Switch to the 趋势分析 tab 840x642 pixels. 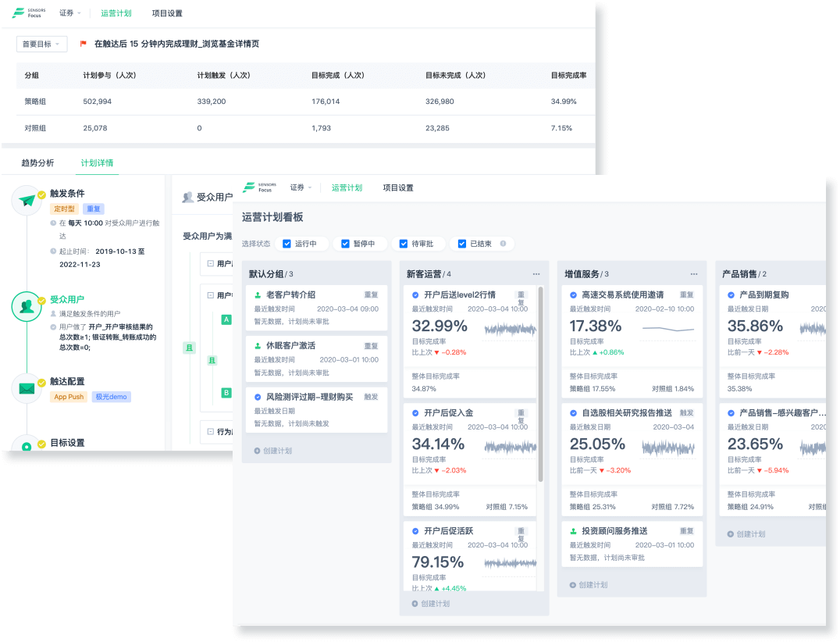click(37, 163)
